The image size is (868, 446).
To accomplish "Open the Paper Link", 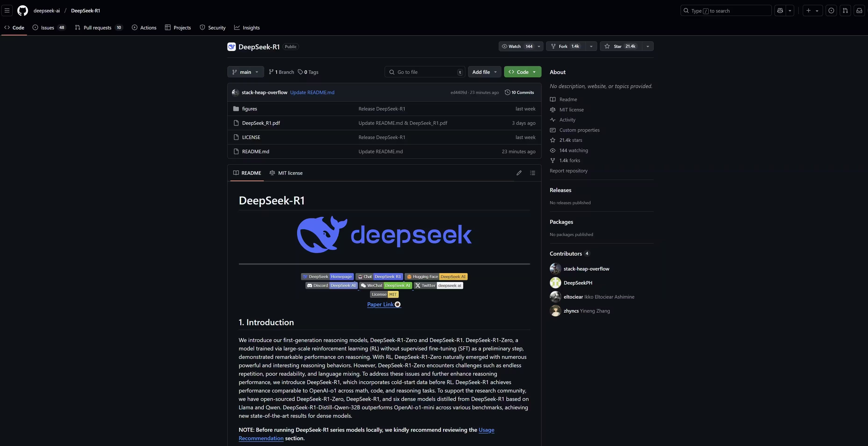I will tap(384, 304).
